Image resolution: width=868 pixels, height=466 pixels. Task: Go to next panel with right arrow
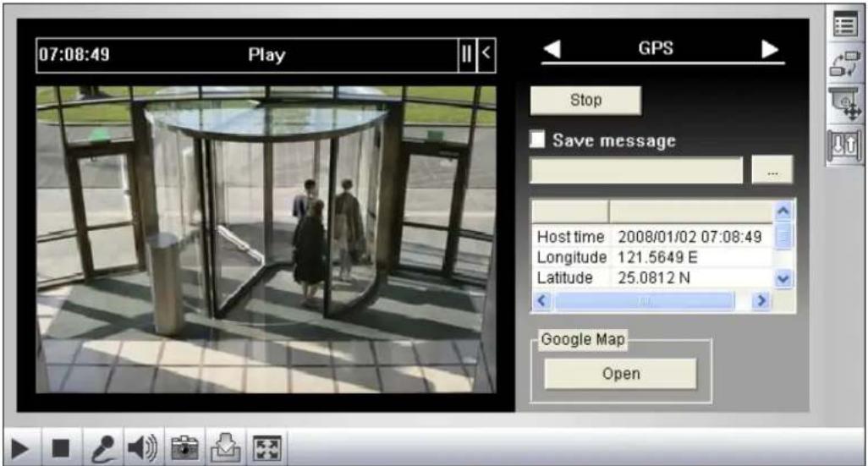click(x=770, y=49)
